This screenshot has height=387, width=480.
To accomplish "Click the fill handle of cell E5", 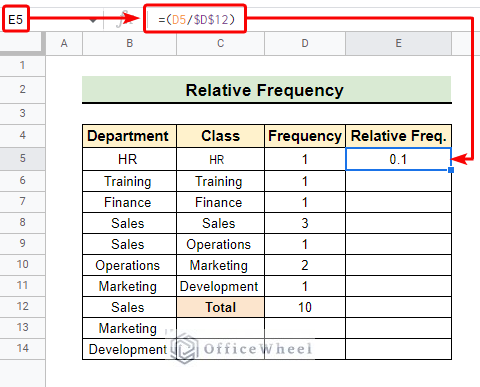I will click(x=451, y=170).
